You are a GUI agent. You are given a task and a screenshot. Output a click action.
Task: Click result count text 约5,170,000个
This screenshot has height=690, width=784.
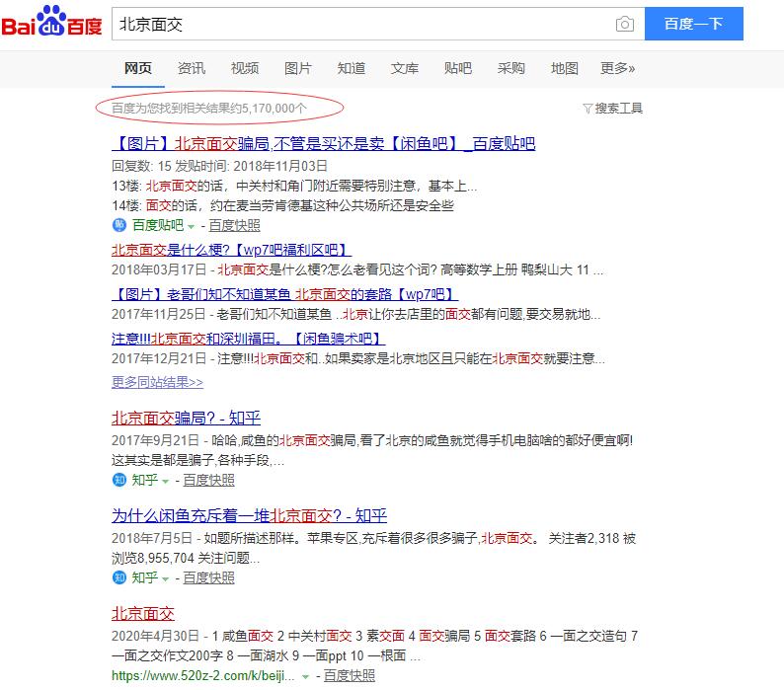(209, 108)
